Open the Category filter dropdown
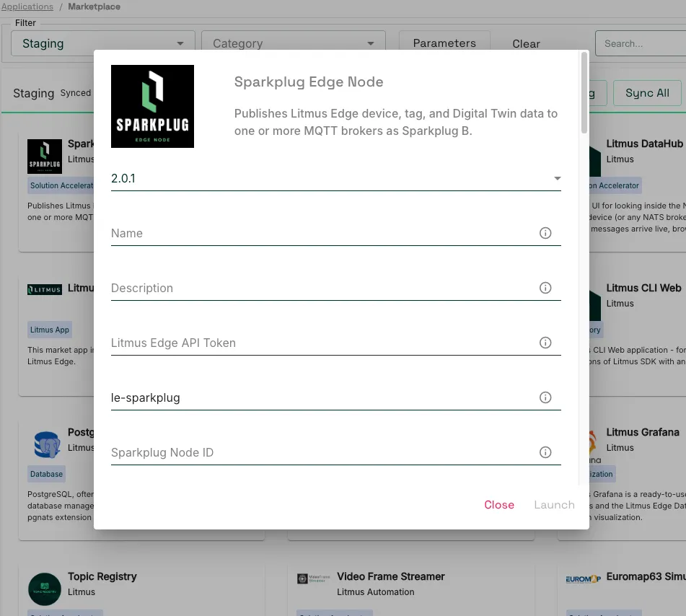 click(x=293, y=43)
